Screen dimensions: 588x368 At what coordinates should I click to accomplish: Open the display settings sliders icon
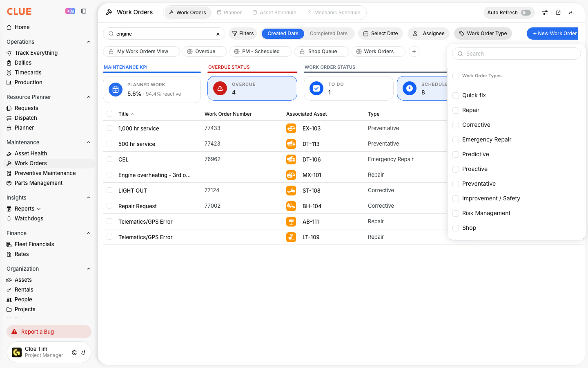[x=545, y=13]
